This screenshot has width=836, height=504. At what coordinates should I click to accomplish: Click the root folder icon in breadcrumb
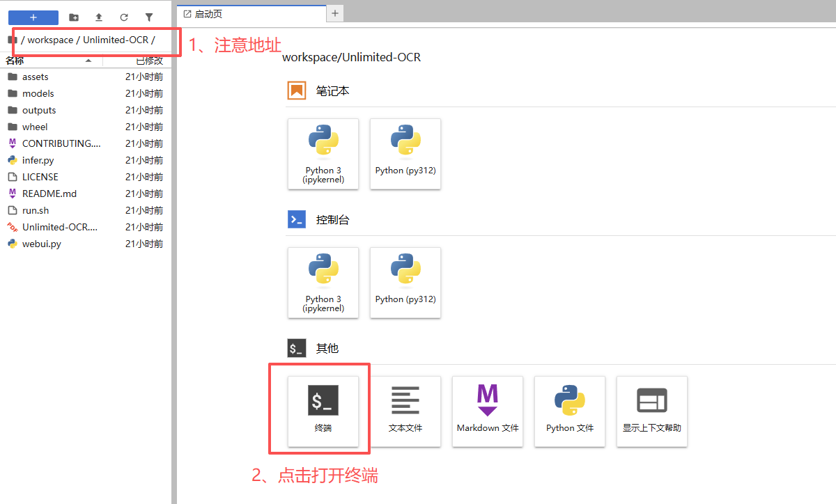13,40
